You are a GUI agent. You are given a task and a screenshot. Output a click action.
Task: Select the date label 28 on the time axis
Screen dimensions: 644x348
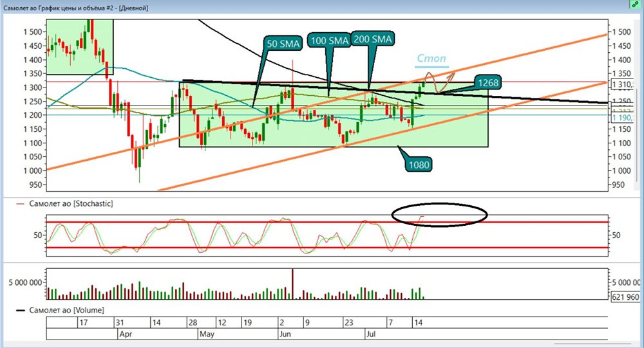193,322
